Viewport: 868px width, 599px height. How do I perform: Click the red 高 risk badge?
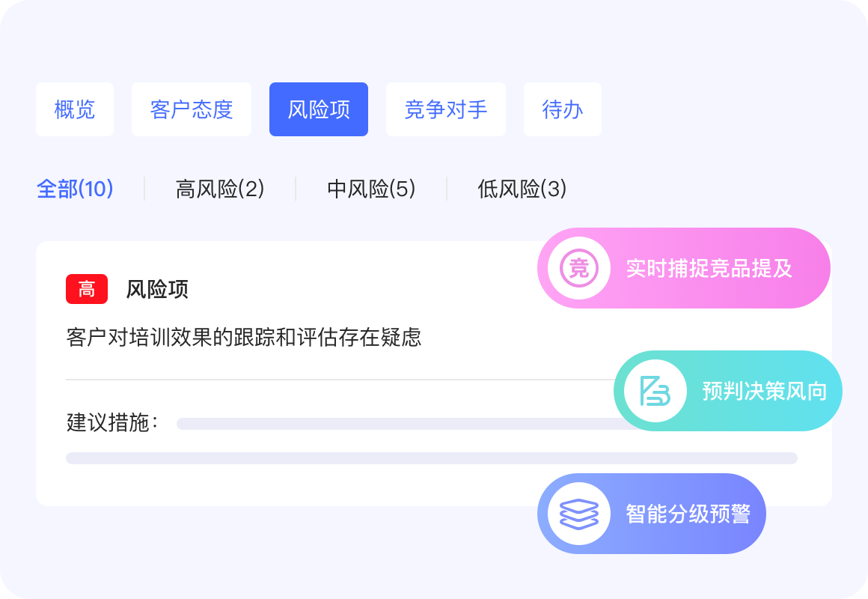coord(87,289)
